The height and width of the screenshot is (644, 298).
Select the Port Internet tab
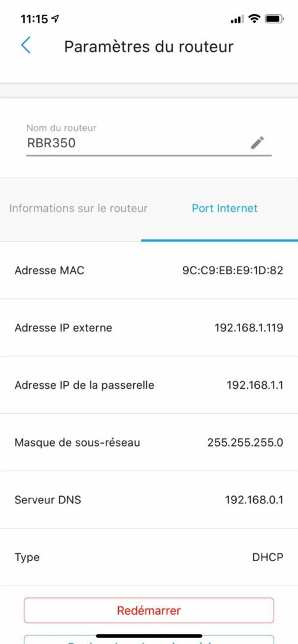coord(225,208)
